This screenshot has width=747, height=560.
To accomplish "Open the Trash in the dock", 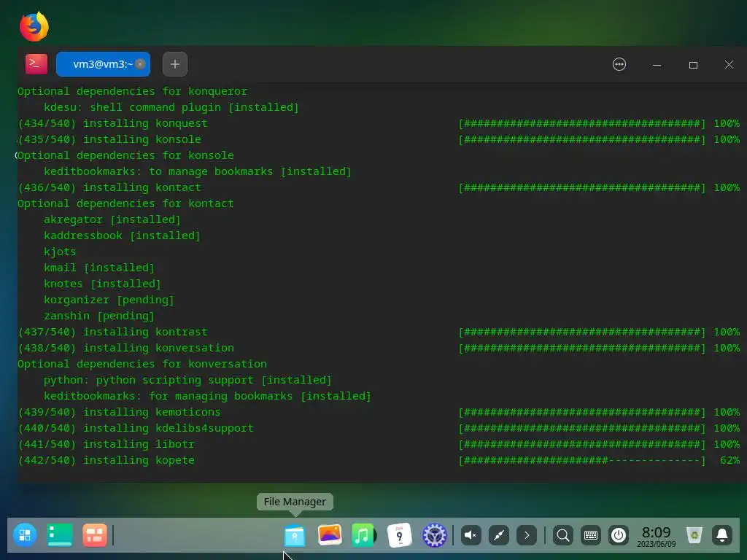I will pos(694,535).
